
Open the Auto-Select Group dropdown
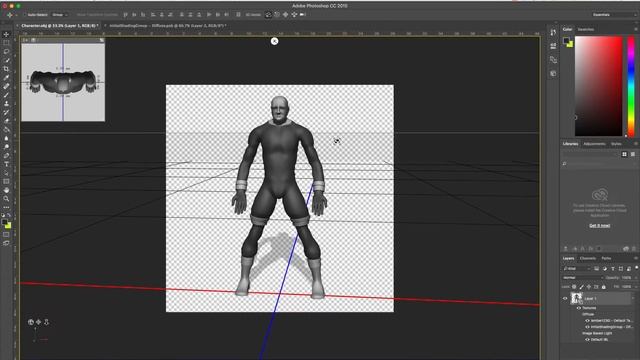pos(60,15)
